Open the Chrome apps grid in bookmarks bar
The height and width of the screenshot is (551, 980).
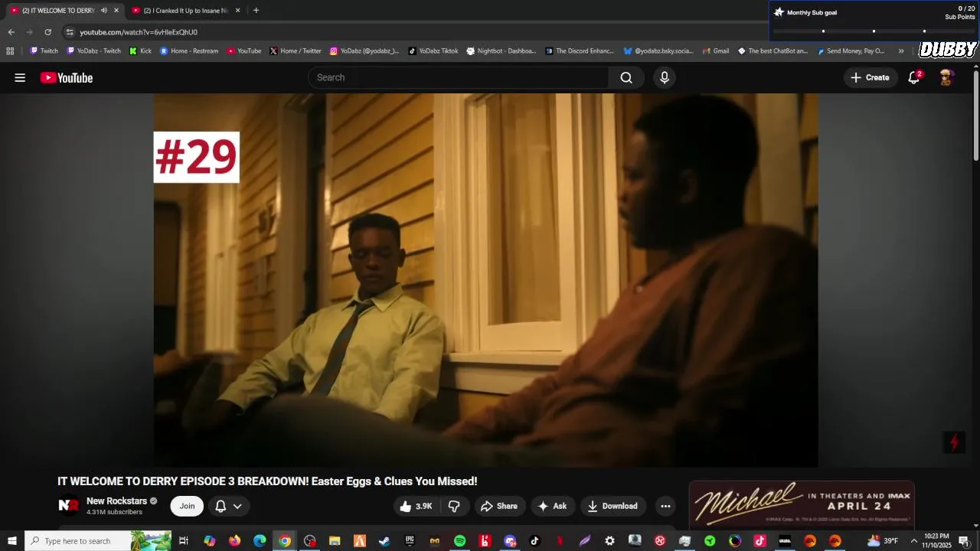pyautogui.click(x=10, y=51)
